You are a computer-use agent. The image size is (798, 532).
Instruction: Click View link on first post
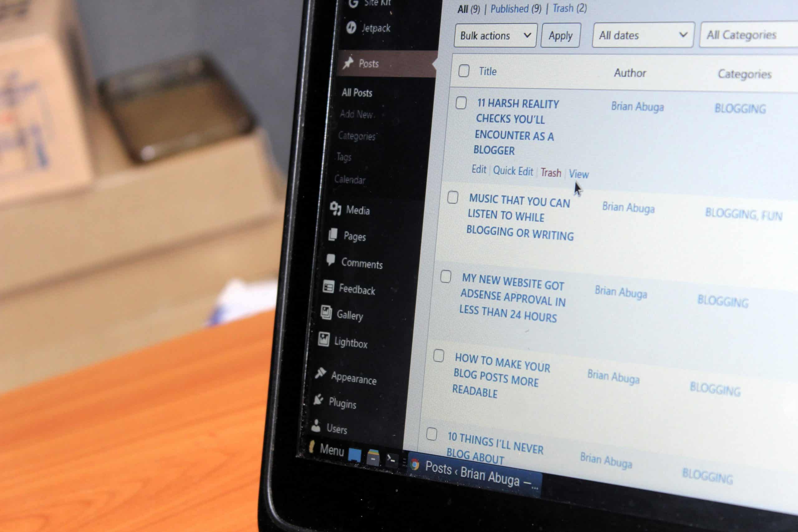578,173
